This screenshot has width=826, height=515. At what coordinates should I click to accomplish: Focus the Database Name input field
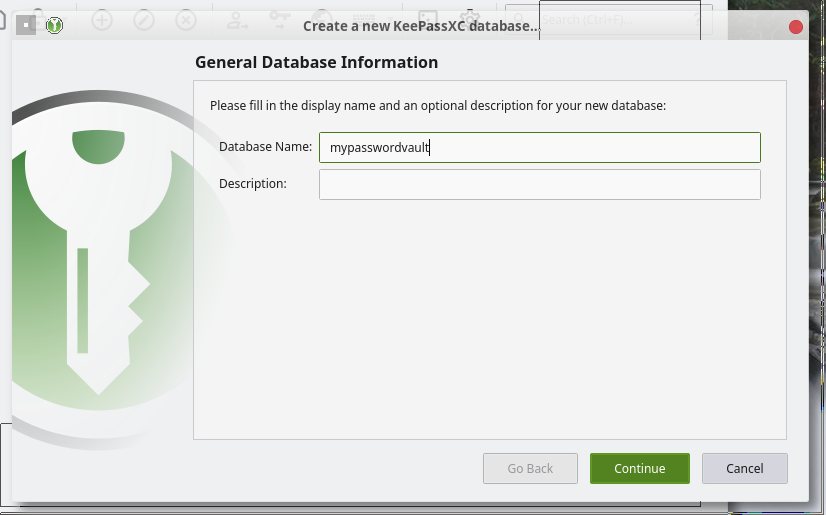click(539, 147)
